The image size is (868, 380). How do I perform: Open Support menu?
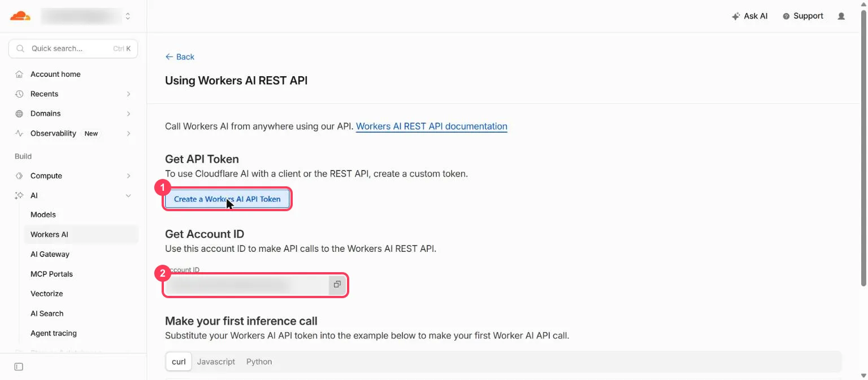click(x=802, y=16)
